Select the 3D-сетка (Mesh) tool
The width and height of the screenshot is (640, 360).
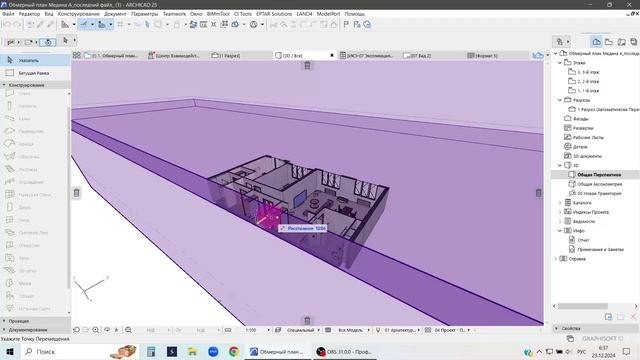[x=33, y=271]
